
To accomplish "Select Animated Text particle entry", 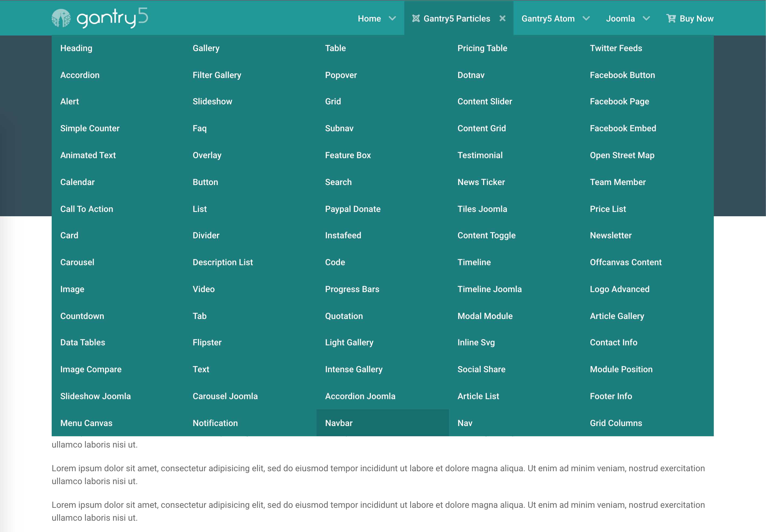I will pos(88,155).
